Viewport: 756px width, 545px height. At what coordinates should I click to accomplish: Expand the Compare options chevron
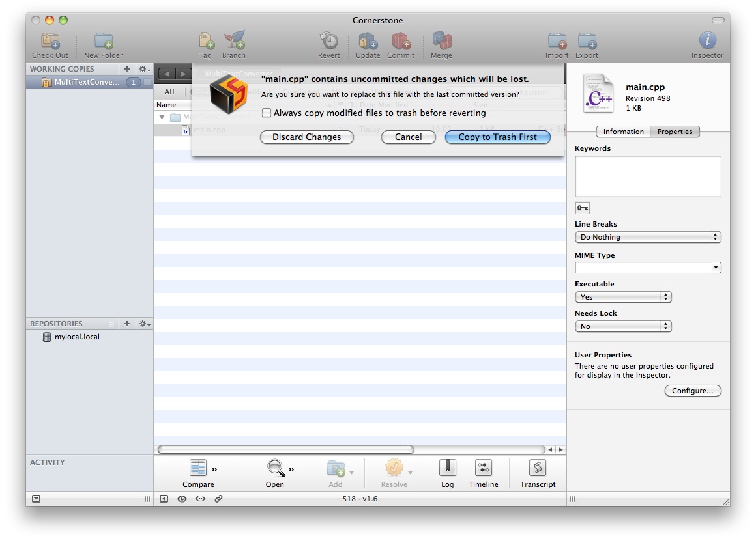coord(214,469)
